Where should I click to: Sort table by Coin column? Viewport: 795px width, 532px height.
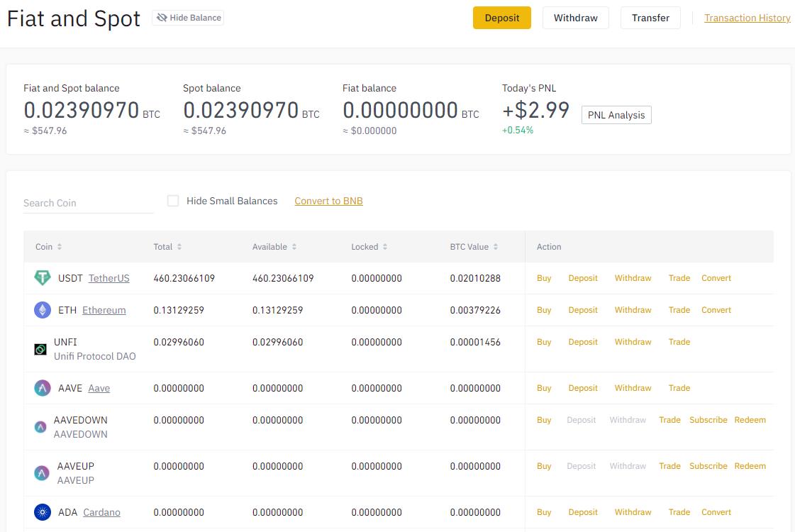pyautogui.click(x=48, y=247)
